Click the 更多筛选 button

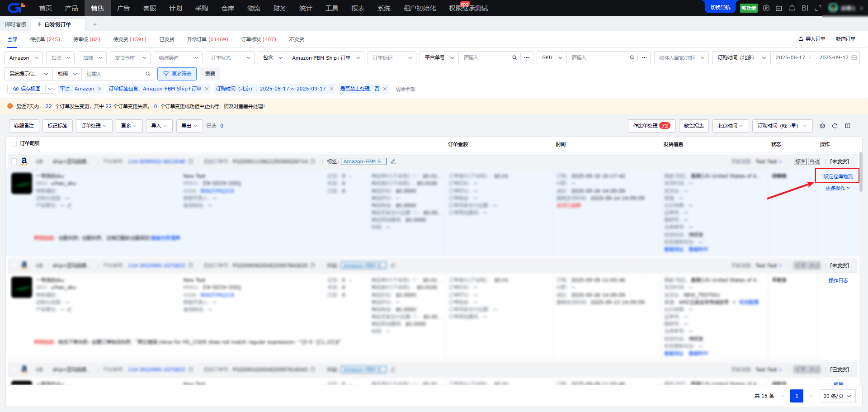point(177,74)
